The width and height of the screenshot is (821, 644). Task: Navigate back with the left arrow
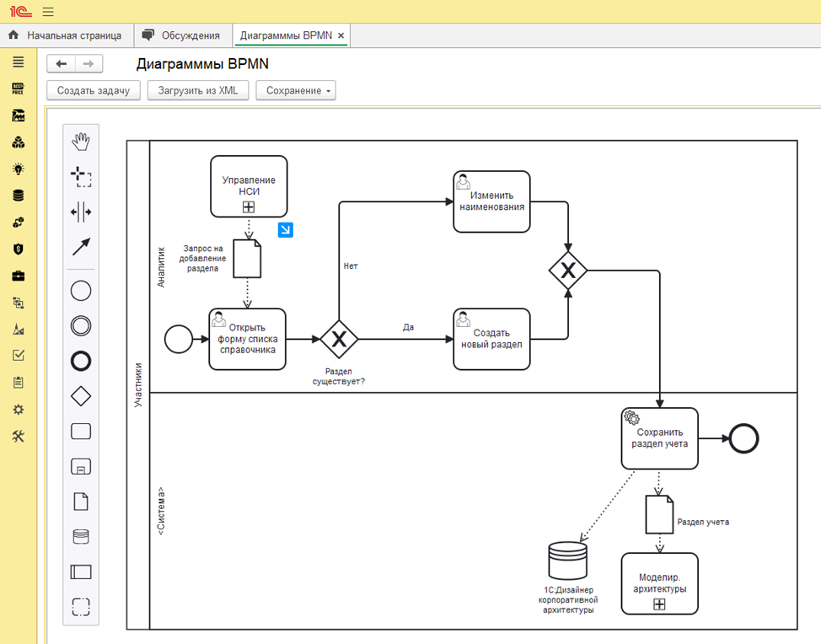61,64
